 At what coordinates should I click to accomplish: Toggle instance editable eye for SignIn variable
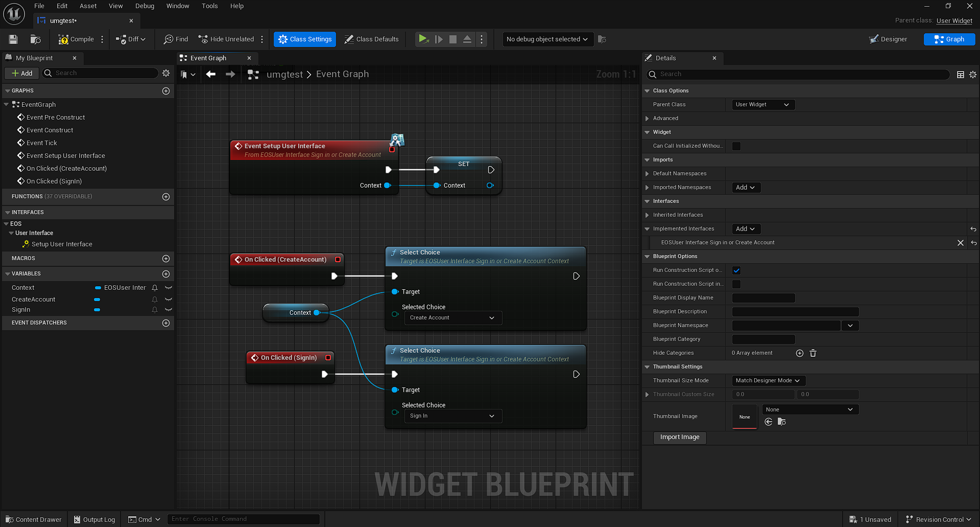coord(169,309)
